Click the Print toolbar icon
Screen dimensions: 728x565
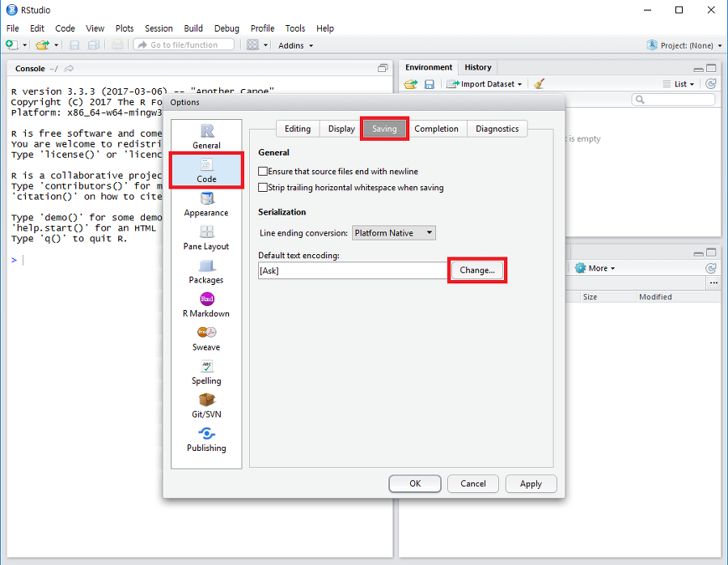[117, 45]
